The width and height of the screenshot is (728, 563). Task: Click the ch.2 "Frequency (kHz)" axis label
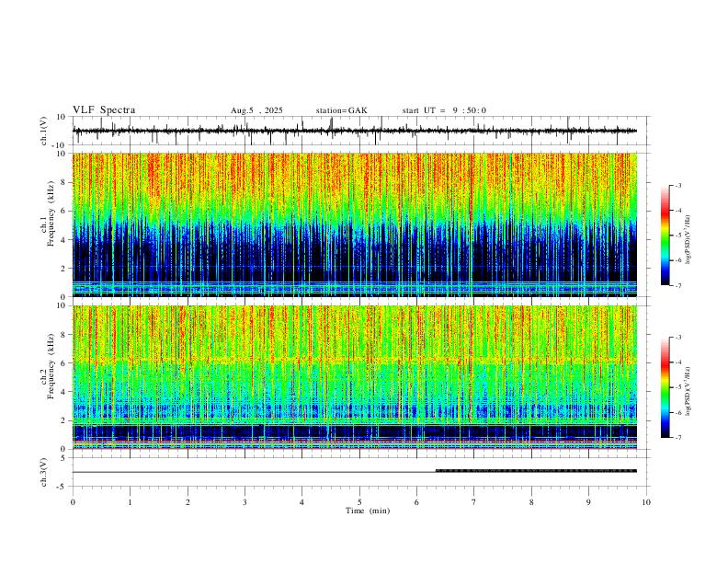coord(51,366)
